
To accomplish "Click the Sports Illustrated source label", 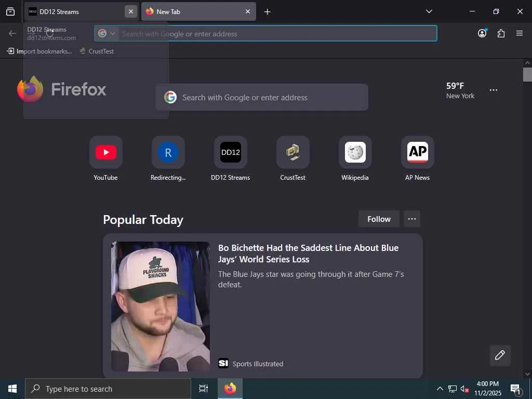I will [x=258, y=364].
